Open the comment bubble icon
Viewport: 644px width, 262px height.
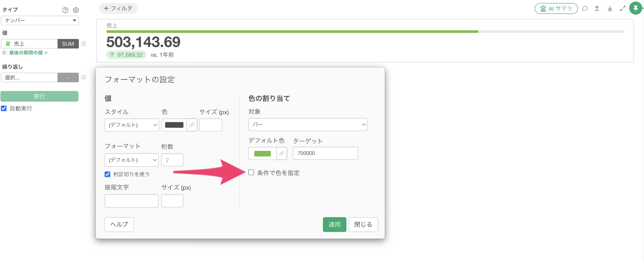[x=585, y=9]
